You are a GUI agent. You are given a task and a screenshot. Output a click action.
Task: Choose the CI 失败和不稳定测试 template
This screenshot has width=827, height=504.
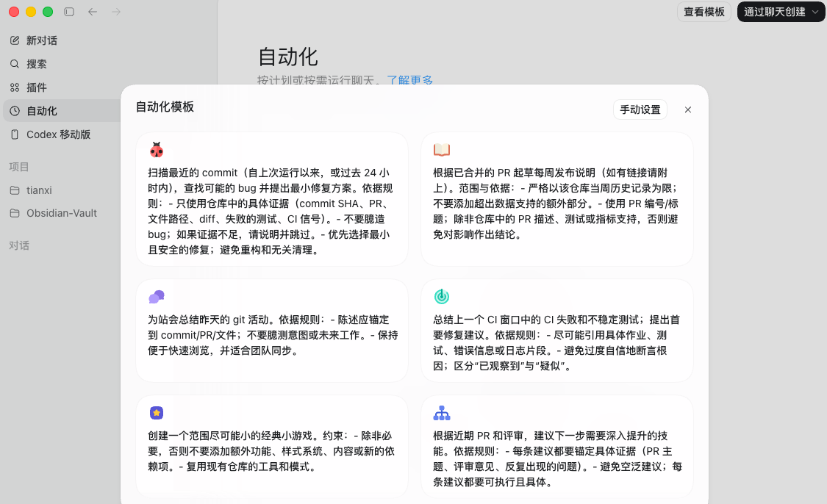pyautogui.click(x=557, y=331)
